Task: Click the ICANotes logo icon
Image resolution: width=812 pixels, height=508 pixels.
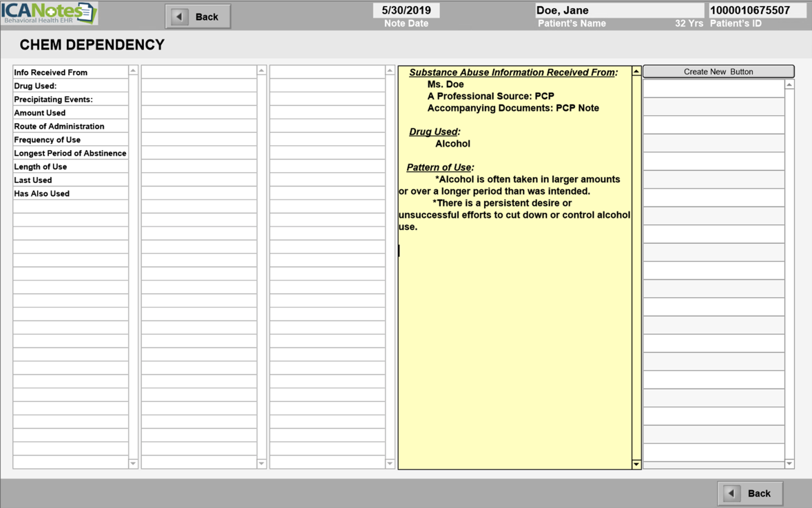Action: 49,13
